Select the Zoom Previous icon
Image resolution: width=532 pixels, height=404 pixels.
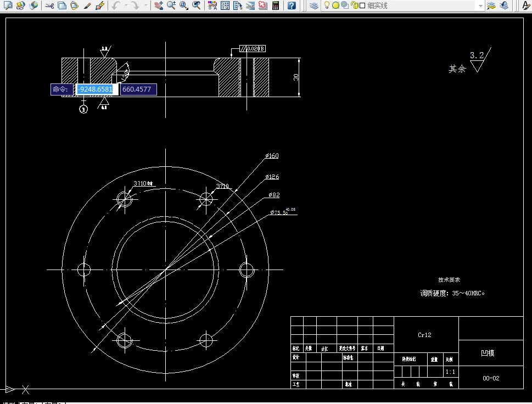point(196,5)
